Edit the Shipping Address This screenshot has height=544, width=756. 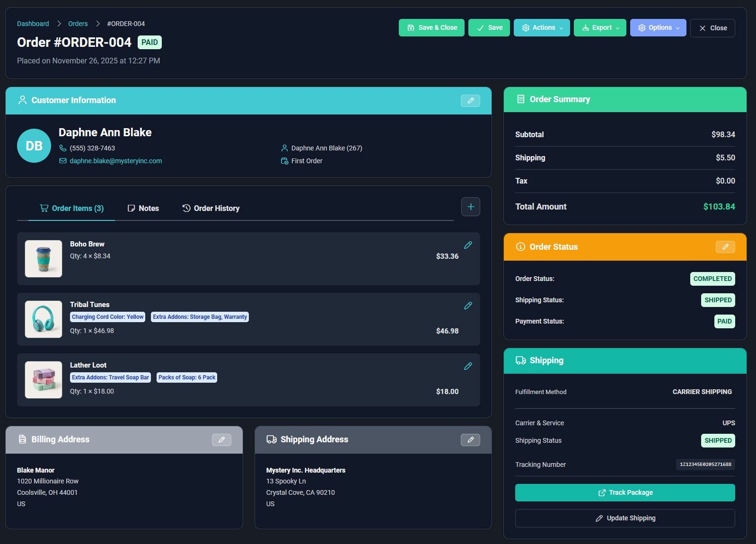tap(470, 440)
